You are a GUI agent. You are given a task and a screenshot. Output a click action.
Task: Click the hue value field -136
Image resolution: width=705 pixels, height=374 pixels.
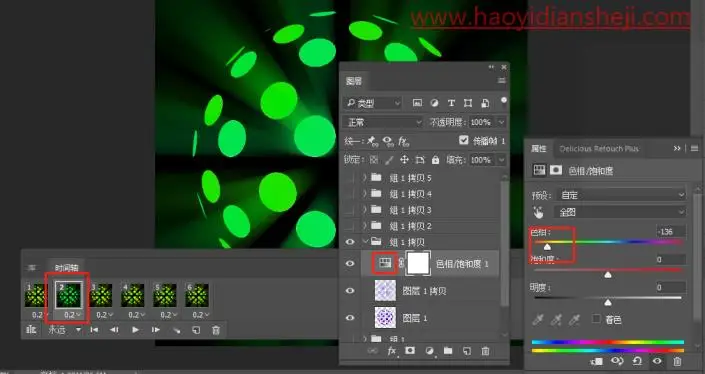click(x=670, y=232)
